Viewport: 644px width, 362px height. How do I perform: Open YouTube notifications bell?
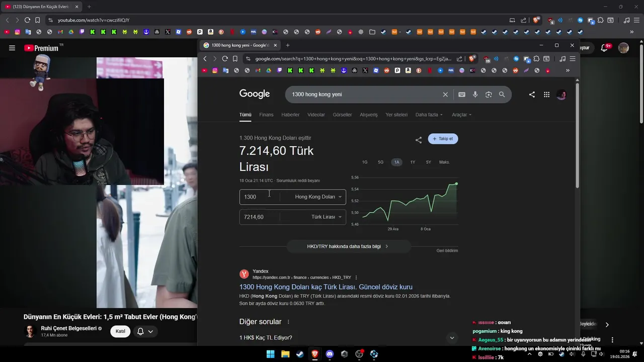[605, 48]
